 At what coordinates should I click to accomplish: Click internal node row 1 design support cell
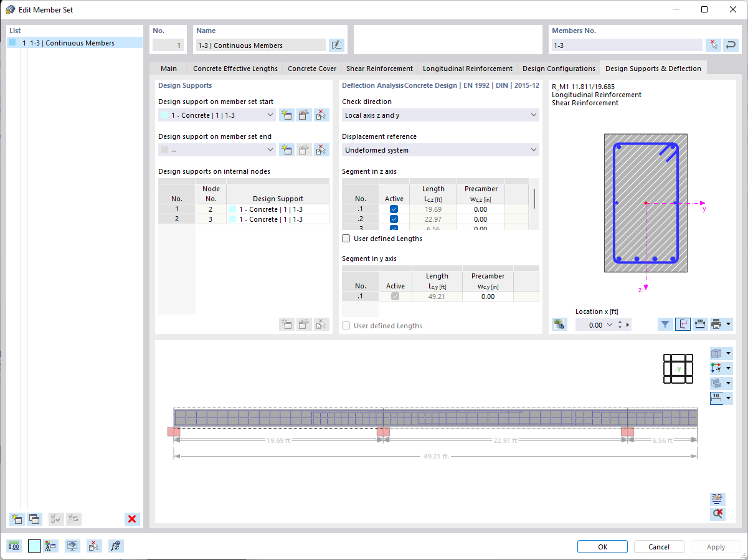[x=278, y=209]
